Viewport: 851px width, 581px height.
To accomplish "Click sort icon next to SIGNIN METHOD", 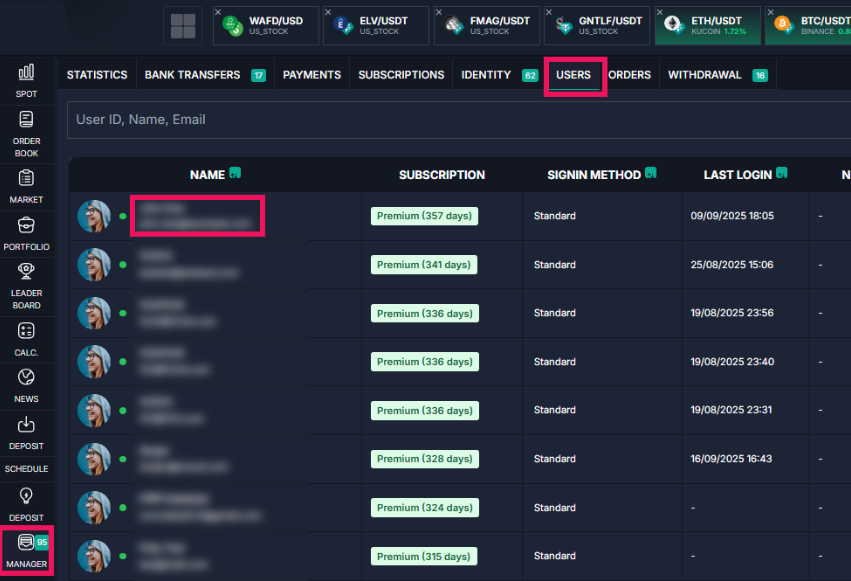I will point(651,174).
